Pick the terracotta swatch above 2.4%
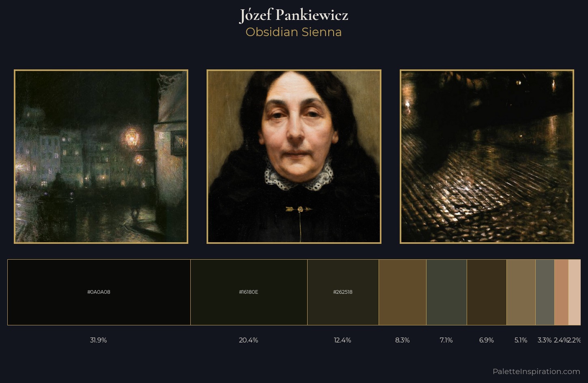The height and width of the screenshot is (383, 588). pyautogui.click(x=561, y=292)
